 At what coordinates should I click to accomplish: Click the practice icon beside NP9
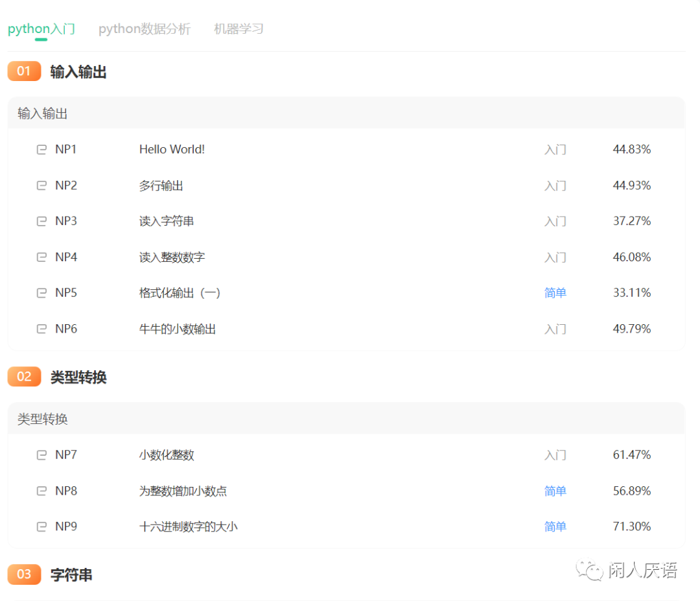click(x=41, y=526)
